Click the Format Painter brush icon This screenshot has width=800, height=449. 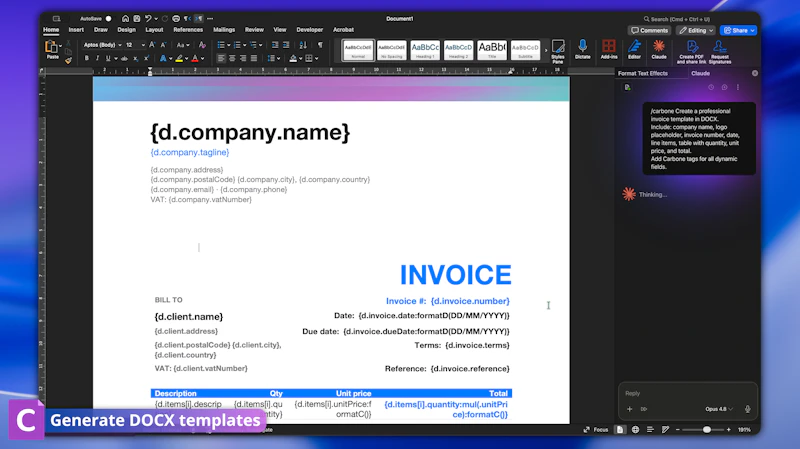click(x=68, y=61)
